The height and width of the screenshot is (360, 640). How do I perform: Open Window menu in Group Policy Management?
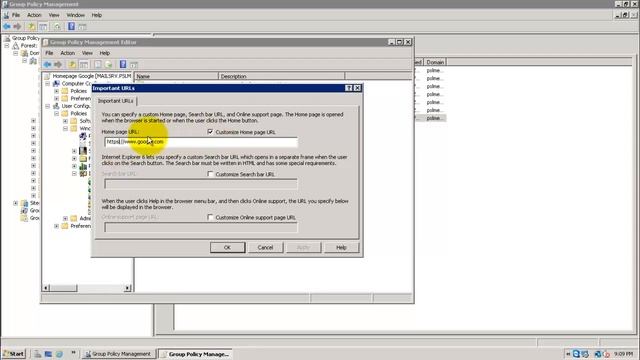(76, 15)
